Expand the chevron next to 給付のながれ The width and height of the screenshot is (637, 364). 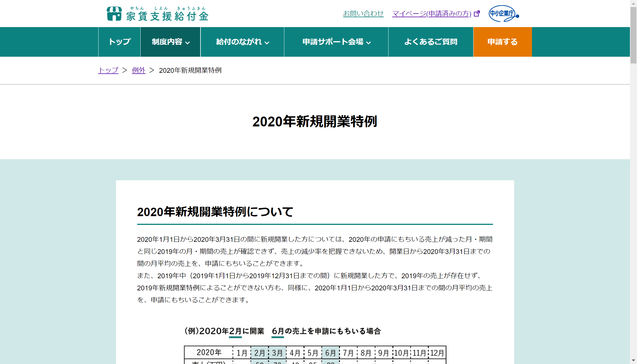point(267,43)
